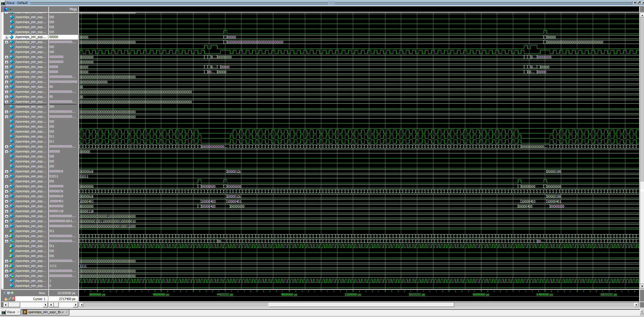Click the Msgs column header
Screen dimensions: 644x317
click(x=73, y=9)
